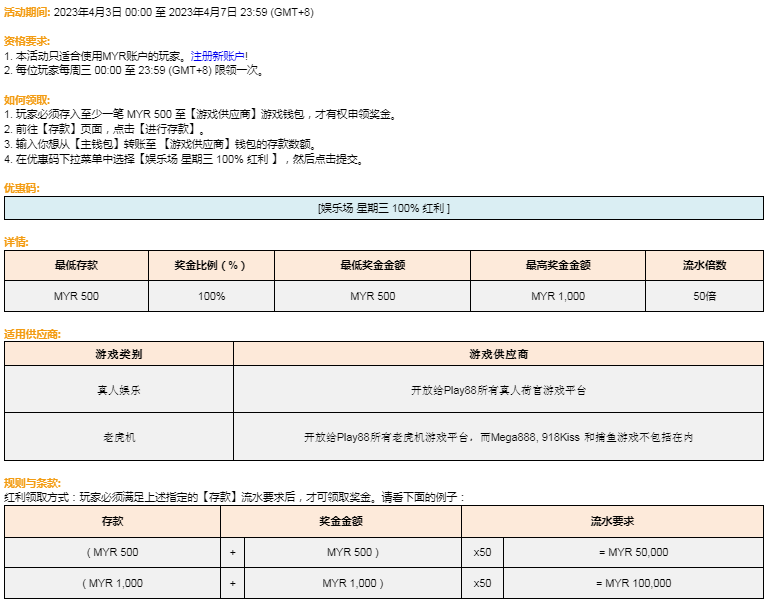
Task: Click the 100% bonus ratio cell
Action: 211,297
